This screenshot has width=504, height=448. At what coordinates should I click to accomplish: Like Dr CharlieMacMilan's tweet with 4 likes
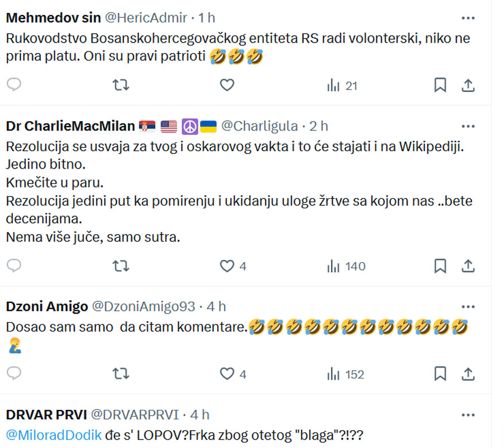[x=233, y=266]
